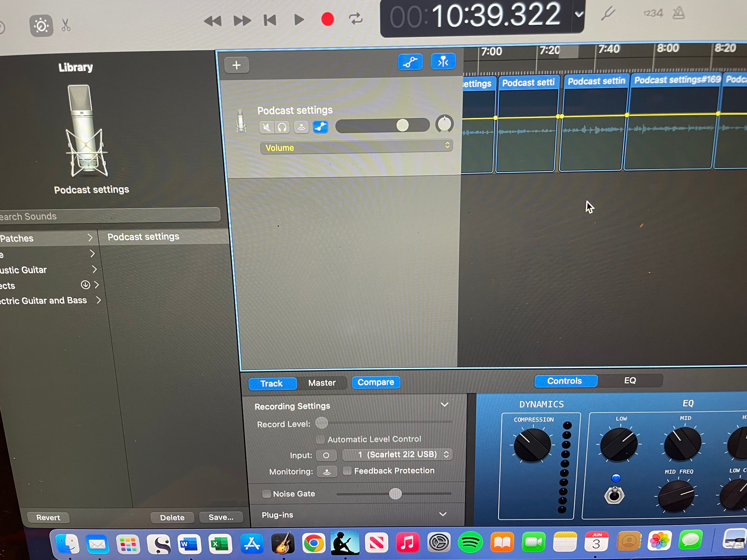
Task: Solo the track with headphones icon
Action: pyautogui.click(x=282, y=128)
